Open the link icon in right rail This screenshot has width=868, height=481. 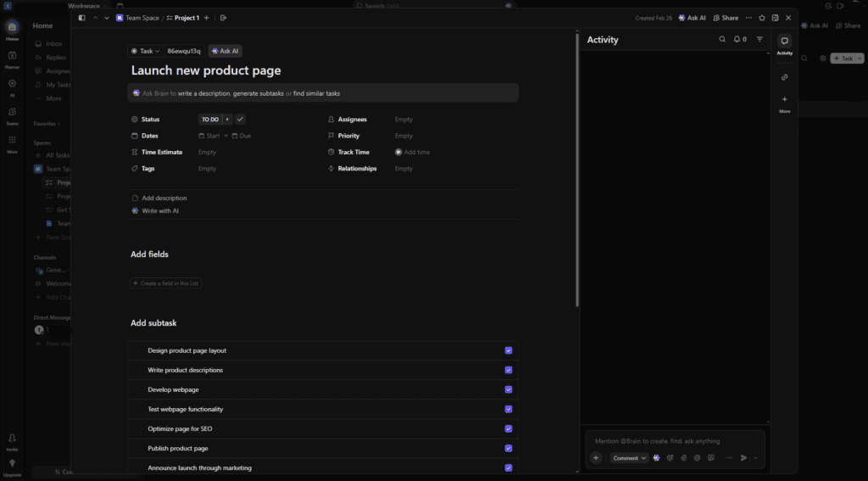(784, 77)
